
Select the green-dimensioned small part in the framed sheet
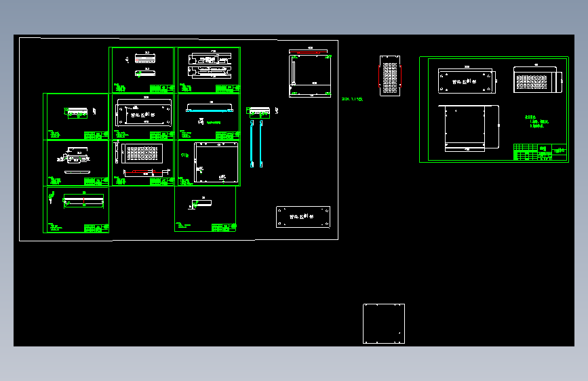[x=76, y=113]
